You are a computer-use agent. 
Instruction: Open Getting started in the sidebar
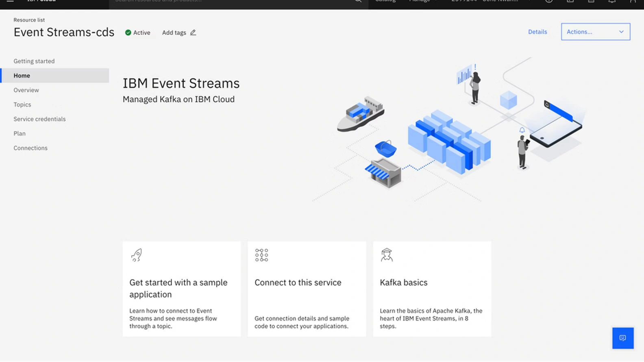coord(34,61)
